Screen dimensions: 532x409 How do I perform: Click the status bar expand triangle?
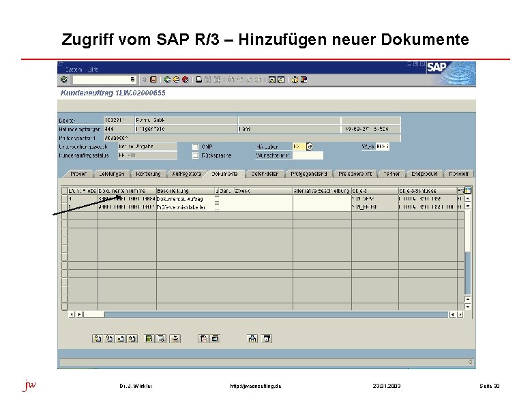pos(470,362)
